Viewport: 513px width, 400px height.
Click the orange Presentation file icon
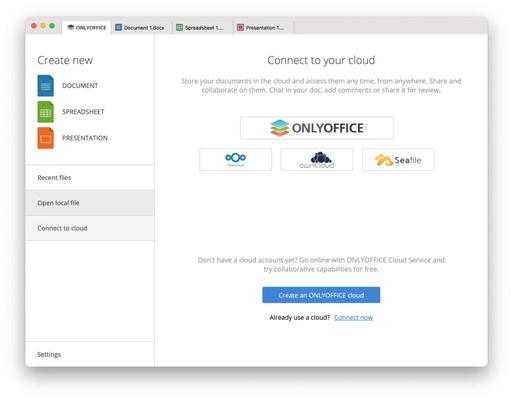[x=45, y=138]
